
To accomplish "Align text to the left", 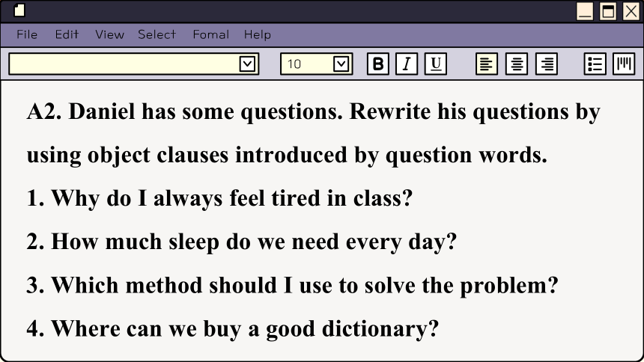I will coord(487,64).
